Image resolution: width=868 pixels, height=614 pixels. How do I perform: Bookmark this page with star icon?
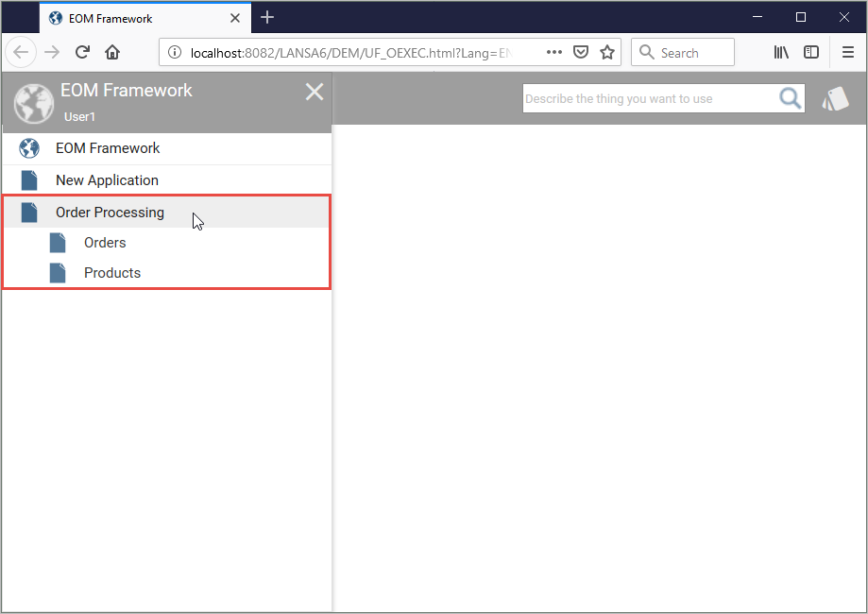tap(607, 53)
